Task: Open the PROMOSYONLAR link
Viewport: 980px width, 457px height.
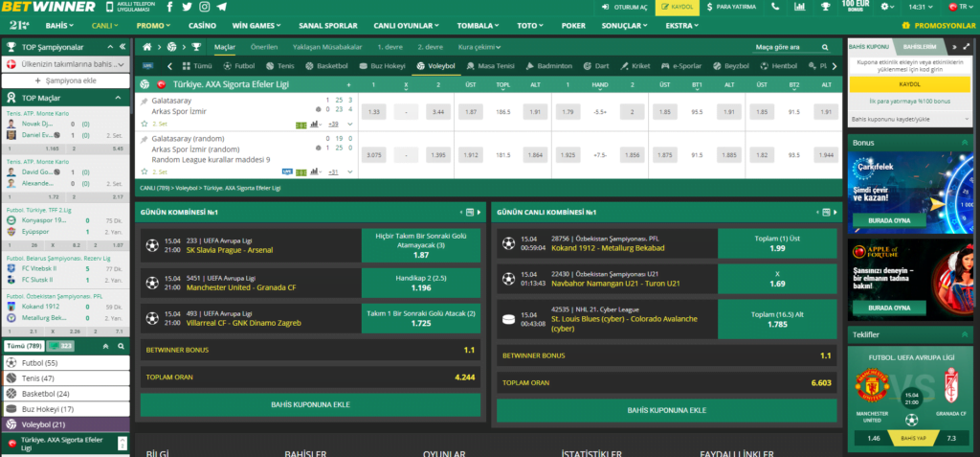Action: click(x=940, y=26)
